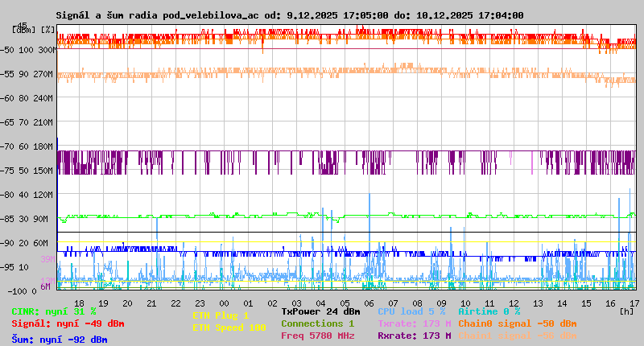The image size is (644, 346).
Task: Click the hour '06' tick on the x-axis
Action: click(x=369, y=303)
